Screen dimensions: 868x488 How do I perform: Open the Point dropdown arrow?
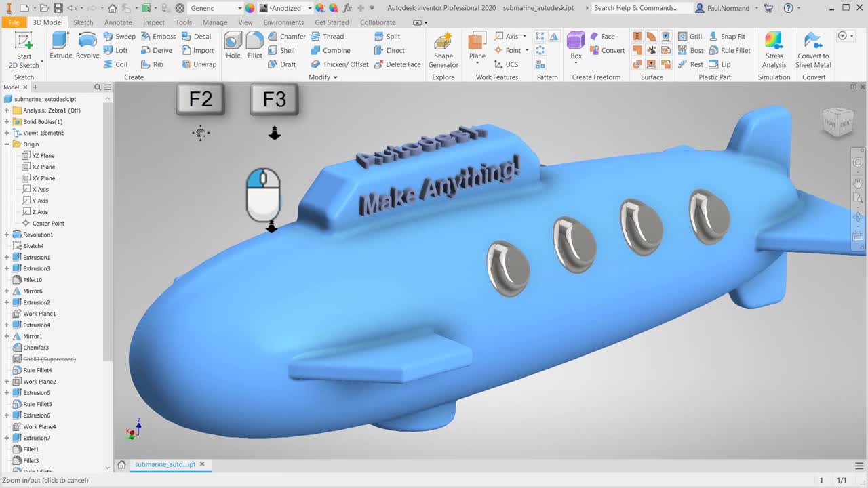pos(527,50)
